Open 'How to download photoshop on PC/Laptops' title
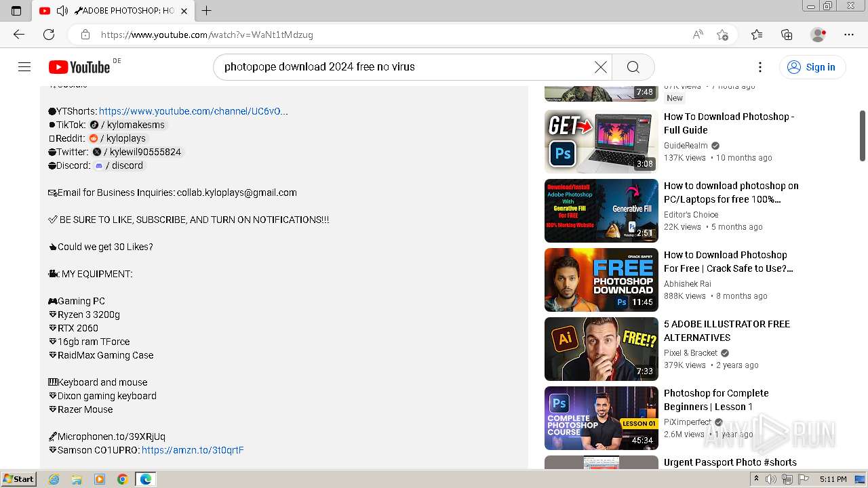Screen dimensions: 868x488 pyautogui.click(x=731, y=192)
